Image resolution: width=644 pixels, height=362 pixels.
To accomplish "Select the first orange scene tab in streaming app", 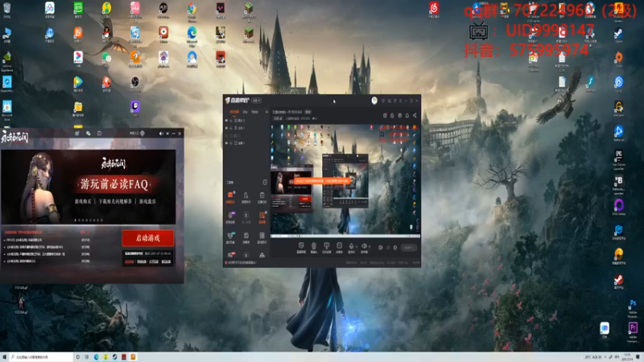I will [x=234, y=112].
